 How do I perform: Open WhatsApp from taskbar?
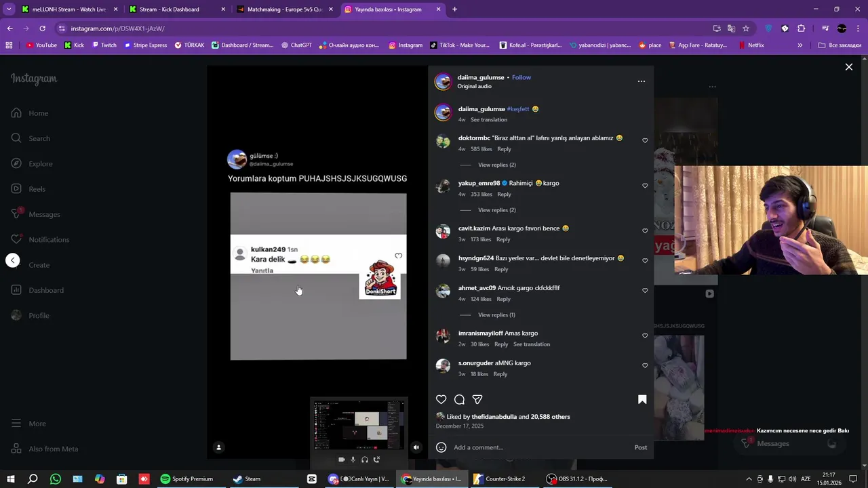coord(56,479)
